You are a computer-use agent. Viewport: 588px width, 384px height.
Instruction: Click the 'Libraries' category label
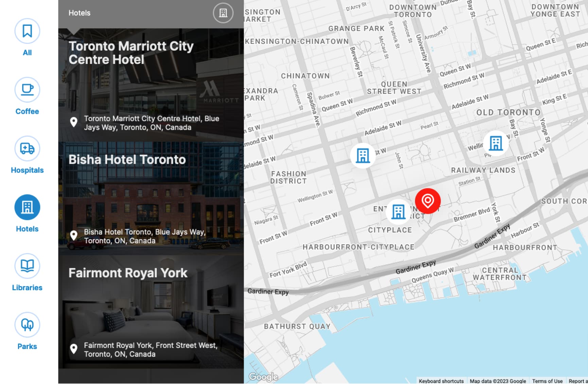pyautogui.click(x=27, y=288)
